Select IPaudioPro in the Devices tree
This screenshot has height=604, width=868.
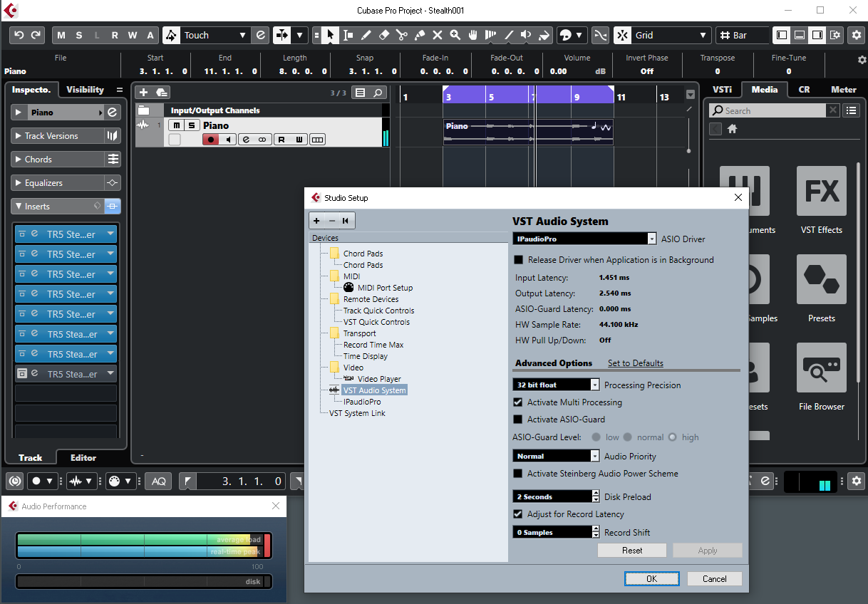(x=362, y=402)
